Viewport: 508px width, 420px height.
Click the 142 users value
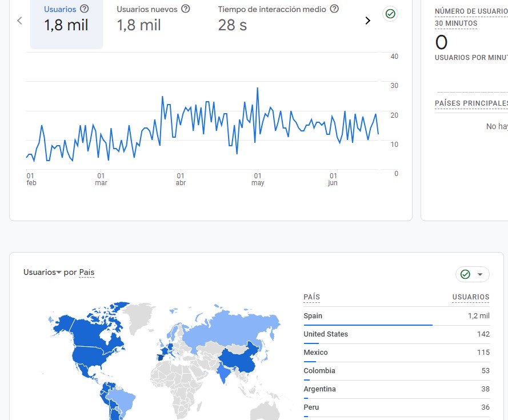(x=483, y=334)
